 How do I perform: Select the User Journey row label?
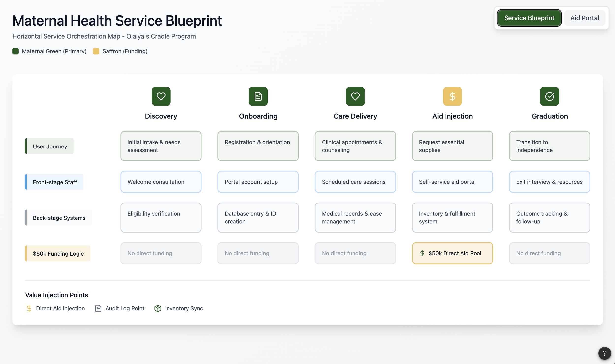(50, 146)
